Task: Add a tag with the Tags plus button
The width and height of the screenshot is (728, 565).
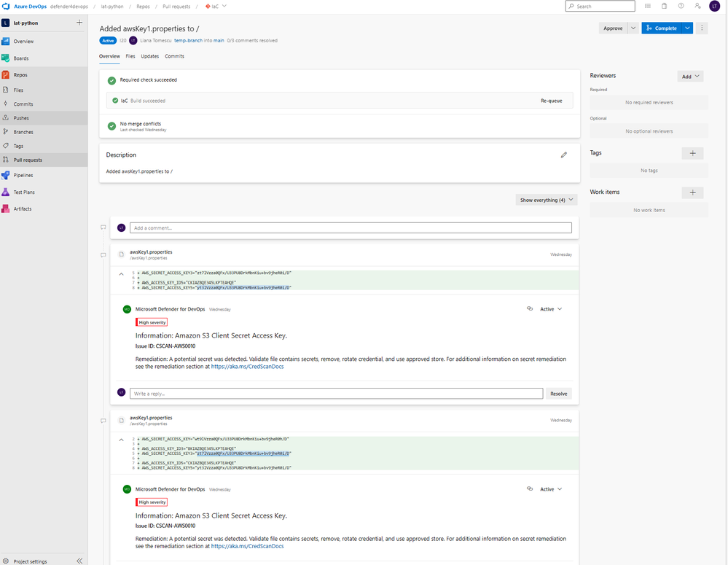Action: (693, 153)
